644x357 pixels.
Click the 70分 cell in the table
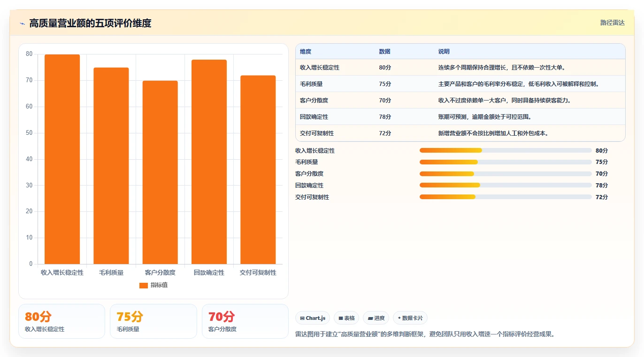click(385, 101)
